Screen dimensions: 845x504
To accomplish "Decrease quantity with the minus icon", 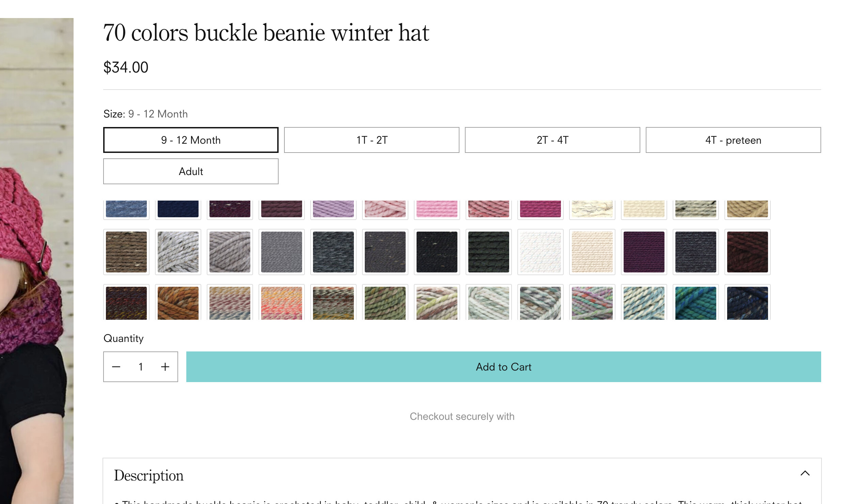I will 116,367.
